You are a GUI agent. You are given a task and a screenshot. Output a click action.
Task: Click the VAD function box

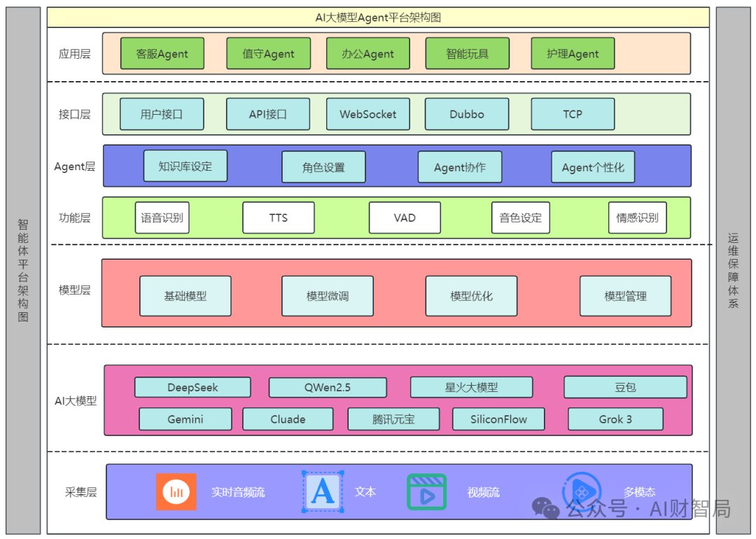click(405, 218)
